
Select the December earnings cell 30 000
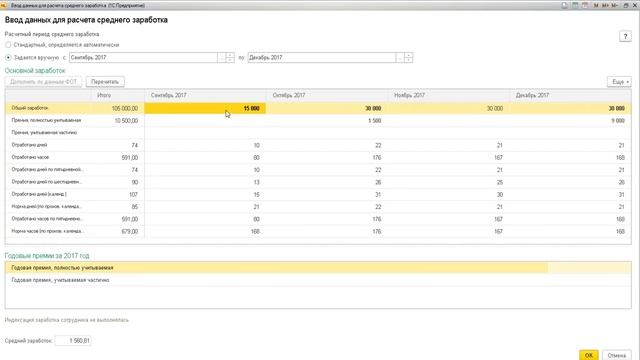570,108
